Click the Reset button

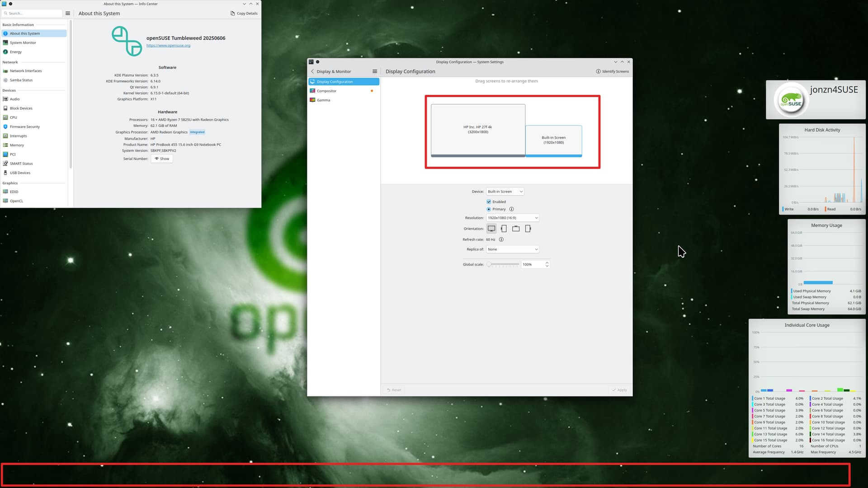pyautogui.click(x=394, y=390)
